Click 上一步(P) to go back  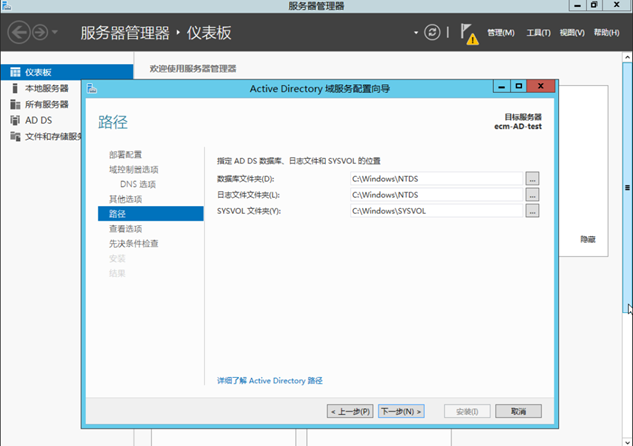click(x=351, y=411)
